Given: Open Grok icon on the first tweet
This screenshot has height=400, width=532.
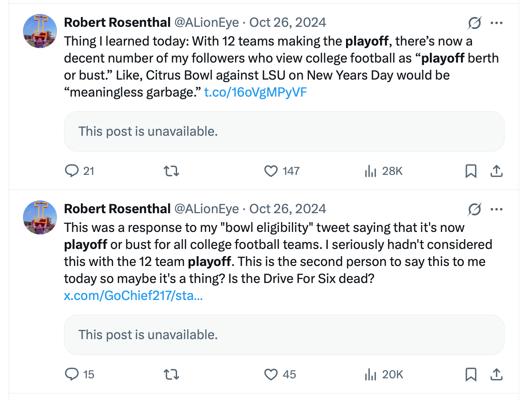Looking at the screenshot, I should point(474,23).
